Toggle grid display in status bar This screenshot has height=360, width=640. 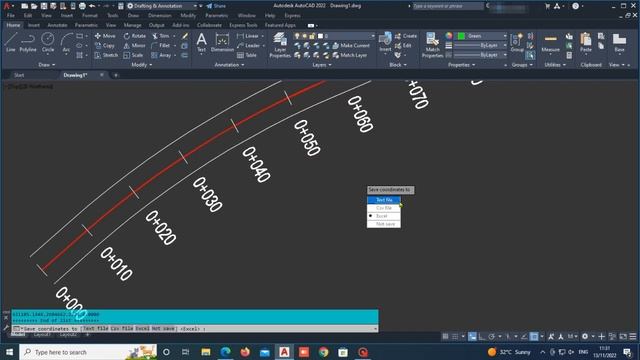click(445, 336)
